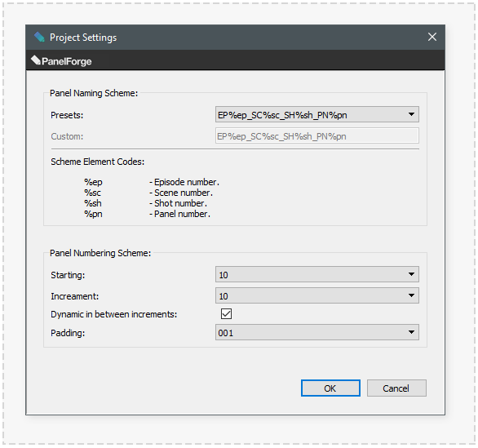
Task: Close the Project Settings dialog
Action: [x=432, y=37]
